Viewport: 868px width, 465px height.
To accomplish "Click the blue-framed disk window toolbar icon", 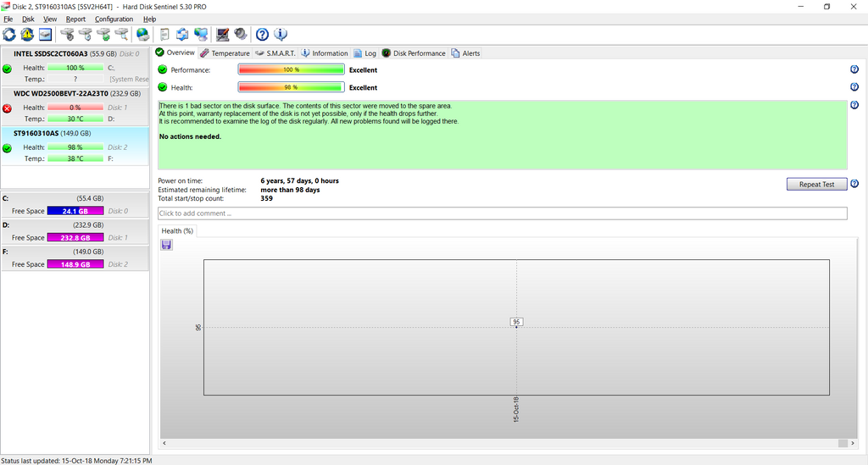I will pos(46,34).
